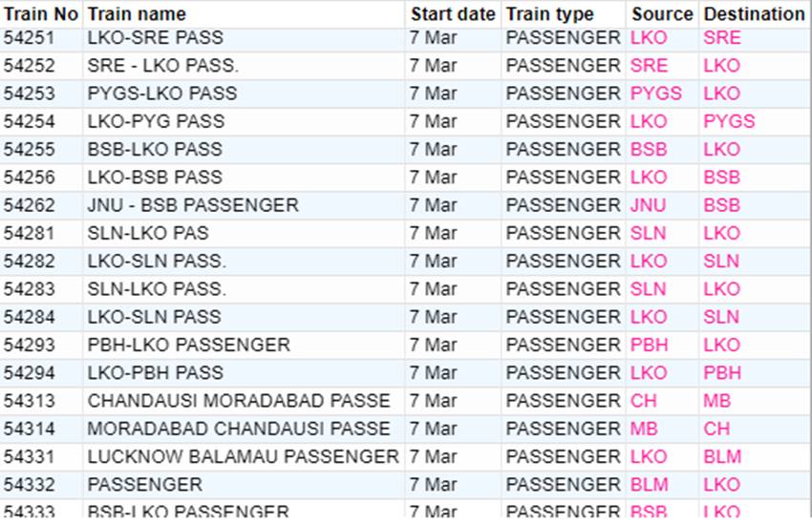Screen dimensions: 812x525
Task: Click CH source link for train 54313
Action: 644,401
